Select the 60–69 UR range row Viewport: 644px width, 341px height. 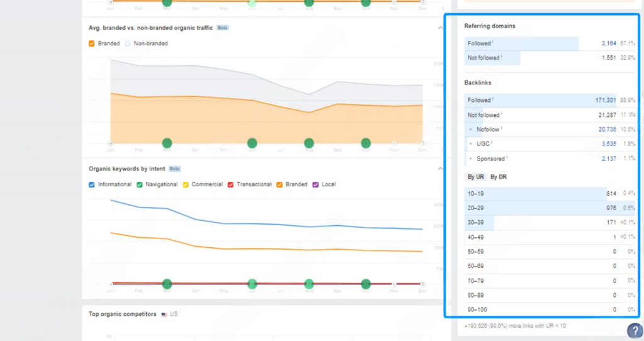click(x=550, y=266)
